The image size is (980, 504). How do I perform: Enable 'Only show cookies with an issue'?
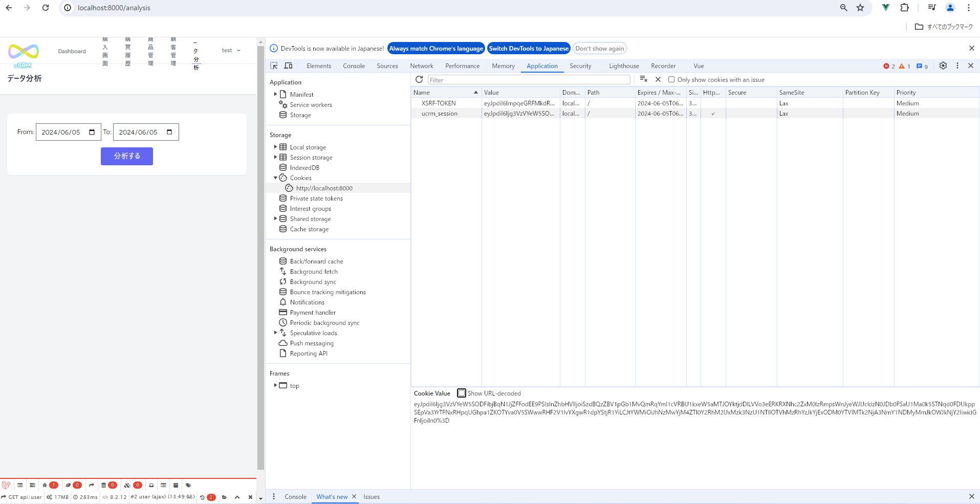pos(671,79)
